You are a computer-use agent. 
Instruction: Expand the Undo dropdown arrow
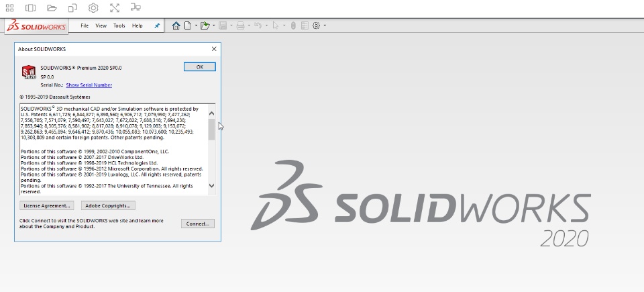[x=266, y=26]
